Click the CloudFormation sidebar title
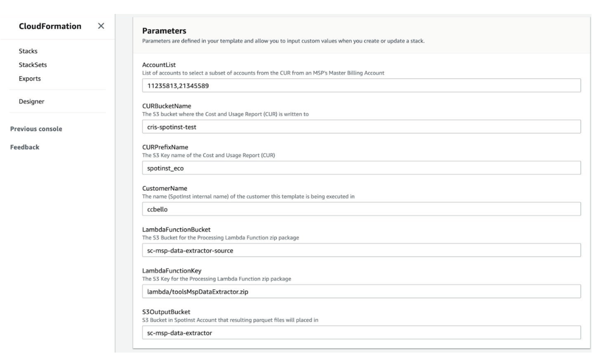This screenshot has width=603, height=364. tap(50, 26)
